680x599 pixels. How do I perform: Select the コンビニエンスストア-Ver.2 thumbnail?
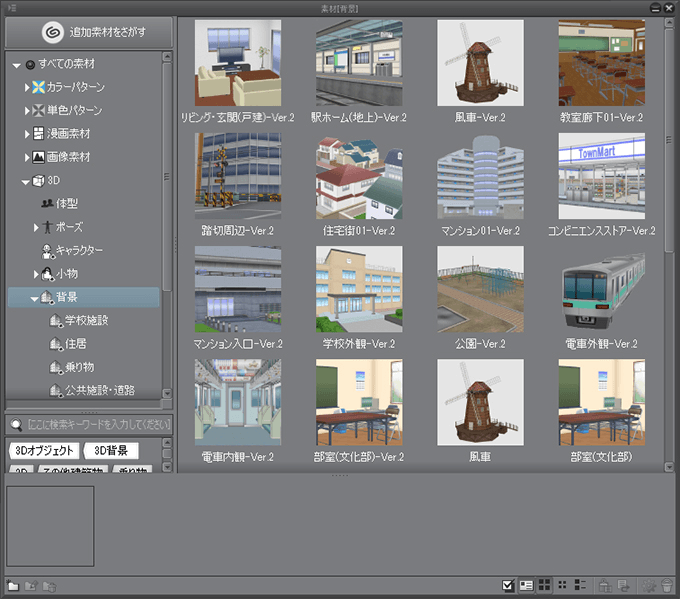point(600,175)
